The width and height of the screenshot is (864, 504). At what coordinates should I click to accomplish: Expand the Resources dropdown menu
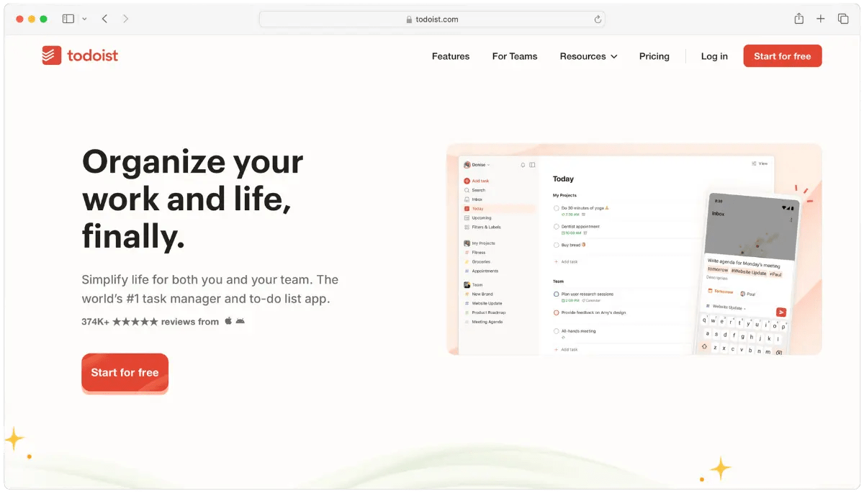pos(588,56)
